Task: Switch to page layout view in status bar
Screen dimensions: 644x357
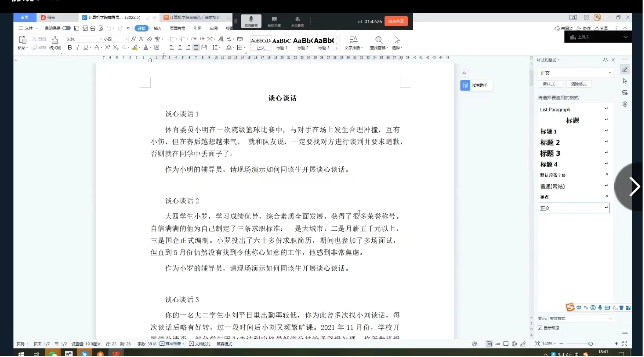Action: (489, 344)
